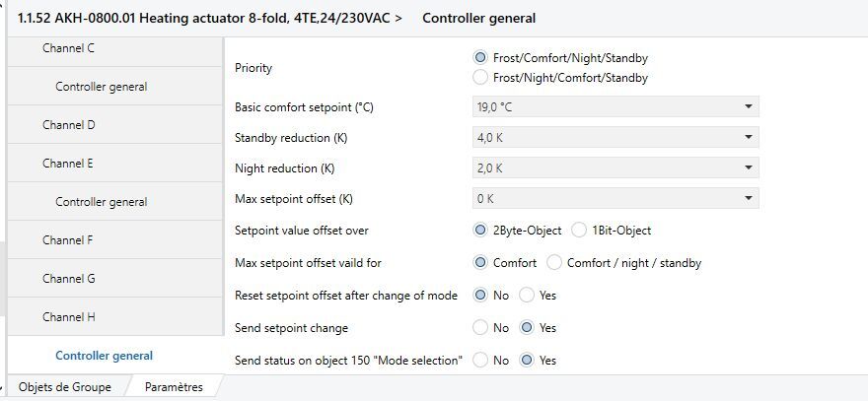This screenshot has height=401, width=868.
Task: Choose 1Bit-Object for setpoint value offset
Action: (579, 231)
